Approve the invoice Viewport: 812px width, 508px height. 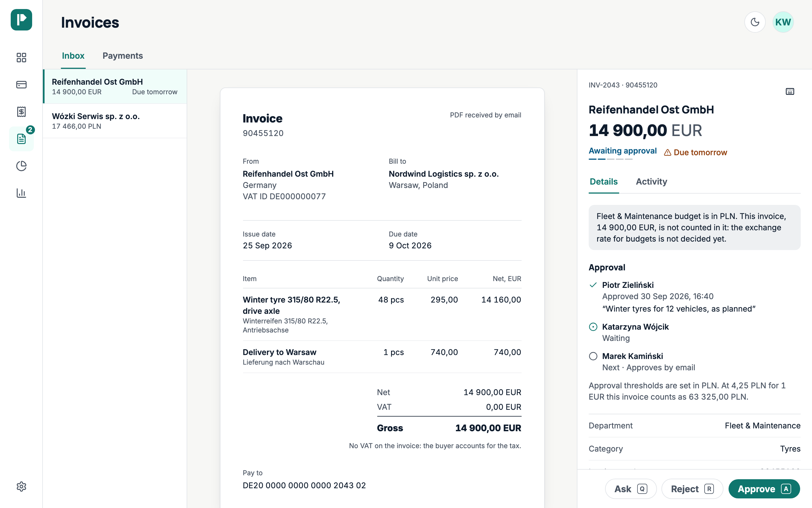click(764, 489)
